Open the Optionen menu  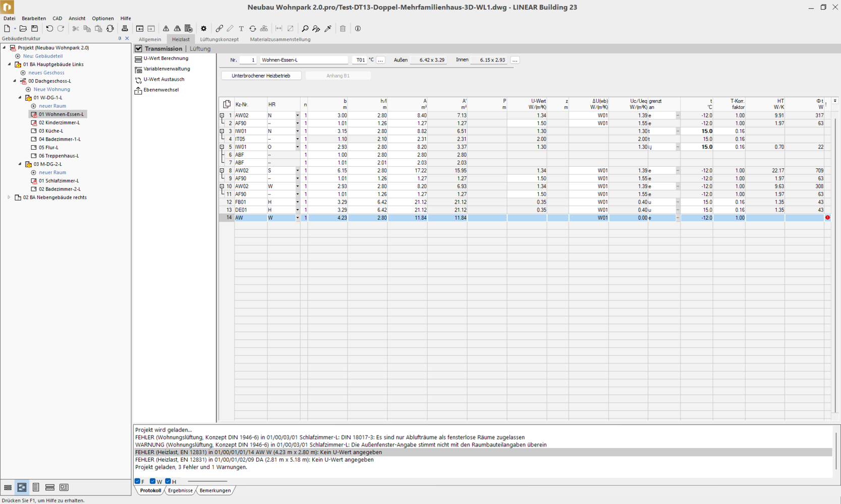pos(102,18)
